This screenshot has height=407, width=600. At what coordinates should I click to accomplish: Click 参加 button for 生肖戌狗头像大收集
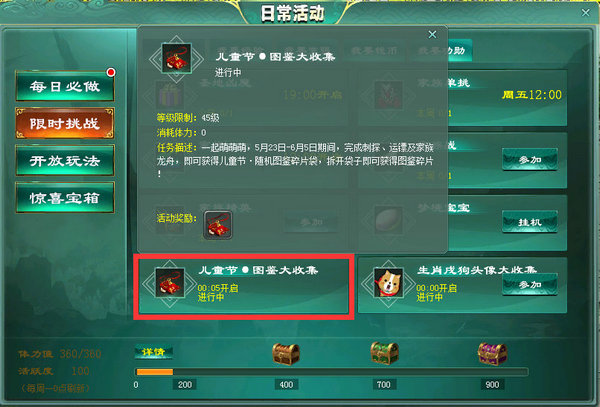530,285
